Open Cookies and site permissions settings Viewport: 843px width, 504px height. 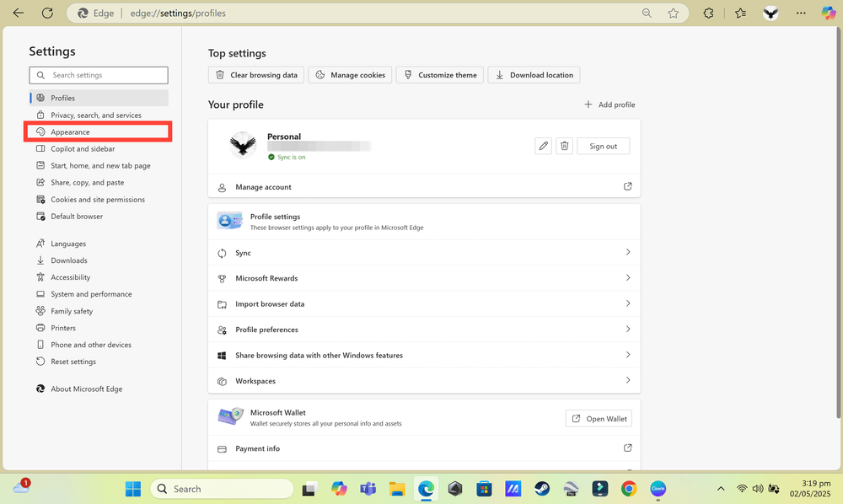[x=99, y=200]
